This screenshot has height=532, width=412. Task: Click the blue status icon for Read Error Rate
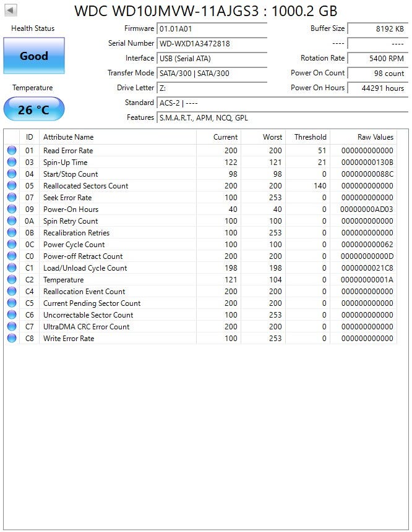pyautogui.click(x=11, y=151)
